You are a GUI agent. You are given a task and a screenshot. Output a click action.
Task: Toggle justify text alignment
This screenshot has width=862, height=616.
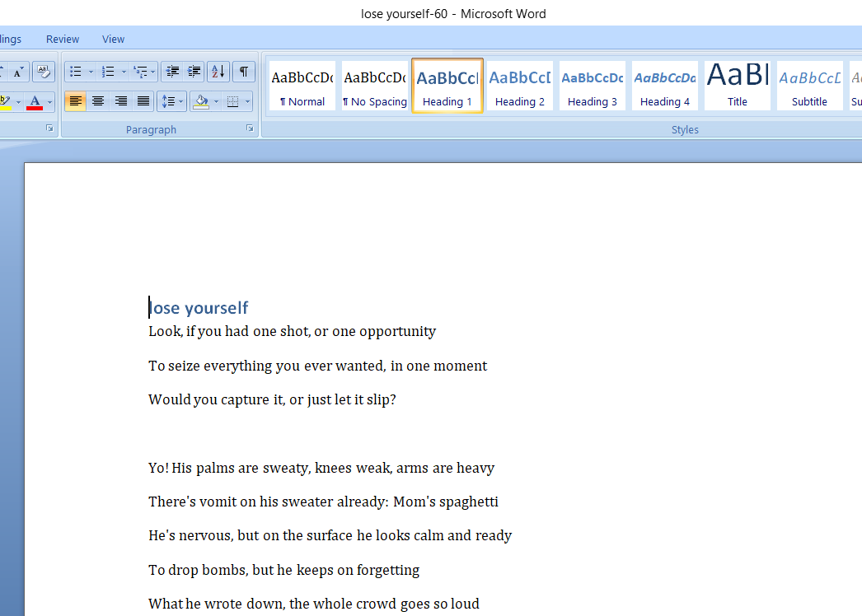[143, 101]
